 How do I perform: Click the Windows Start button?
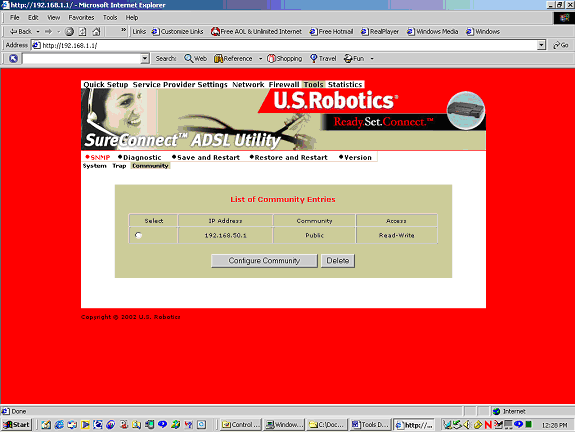(x=17, y=425)
